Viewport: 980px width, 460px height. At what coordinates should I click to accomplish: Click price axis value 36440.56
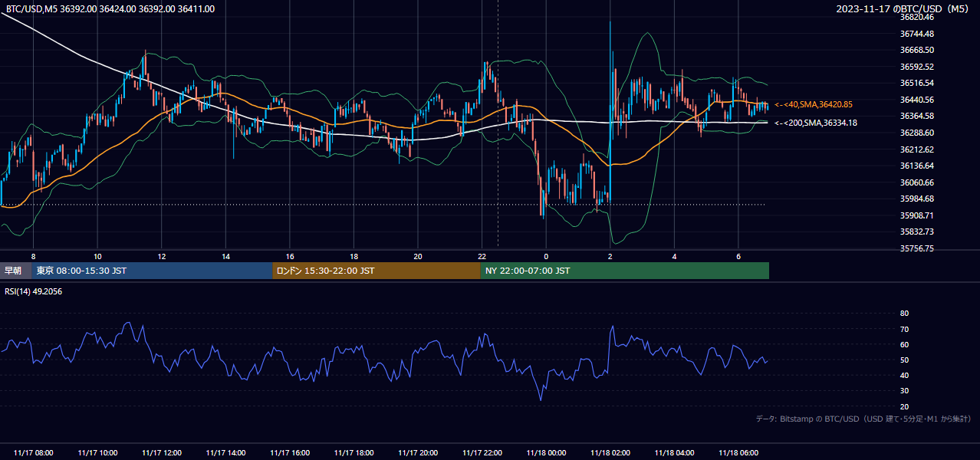(x=917, y=100)
